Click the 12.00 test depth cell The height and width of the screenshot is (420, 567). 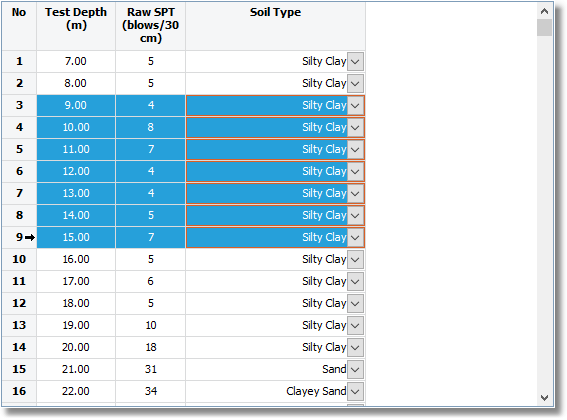[76, 171]
